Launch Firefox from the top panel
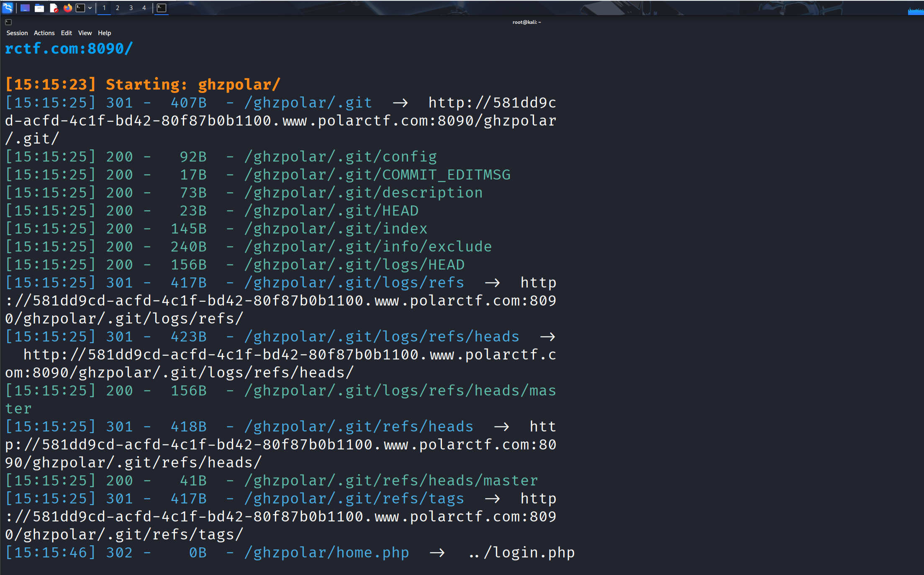 (67, 8)
